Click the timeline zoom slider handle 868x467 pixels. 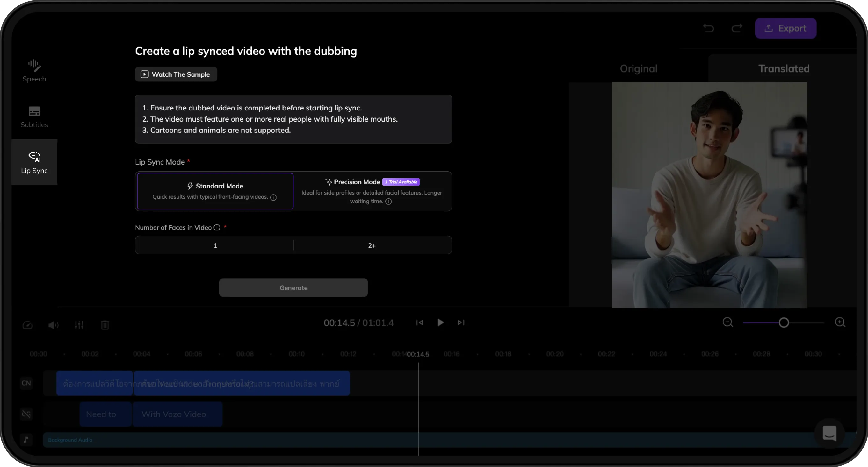coord(784,322)
